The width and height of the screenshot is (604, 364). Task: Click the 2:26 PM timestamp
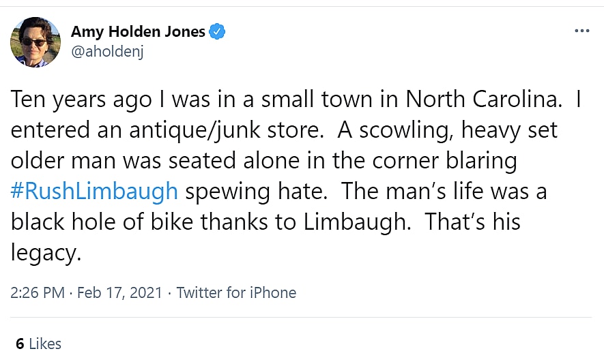(37, 293)
